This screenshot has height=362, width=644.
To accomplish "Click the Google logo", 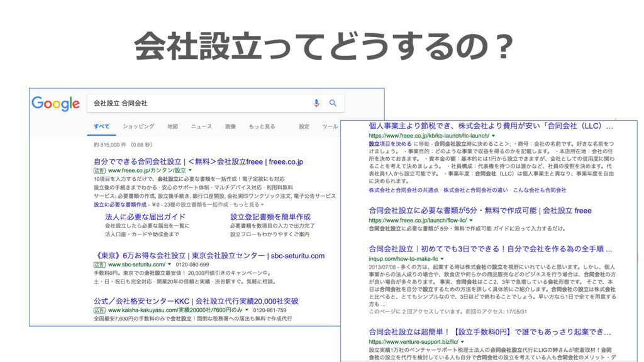I will 55,104.
